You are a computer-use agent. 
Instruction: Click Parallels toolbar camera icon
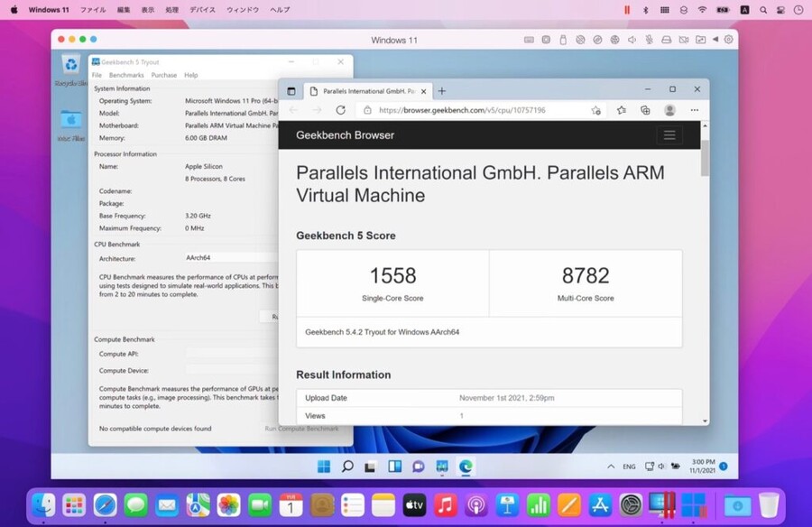[x=684, y=40]
